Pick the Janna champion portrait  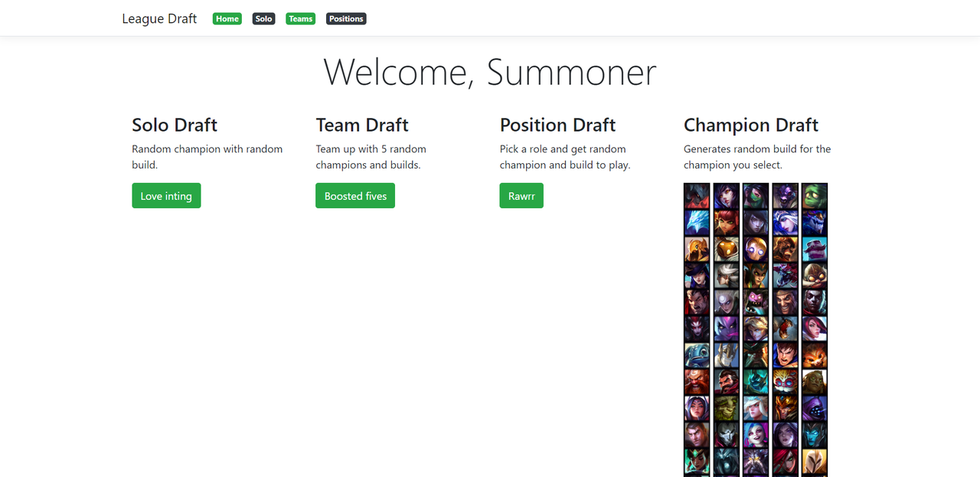[x=756, y=407]
